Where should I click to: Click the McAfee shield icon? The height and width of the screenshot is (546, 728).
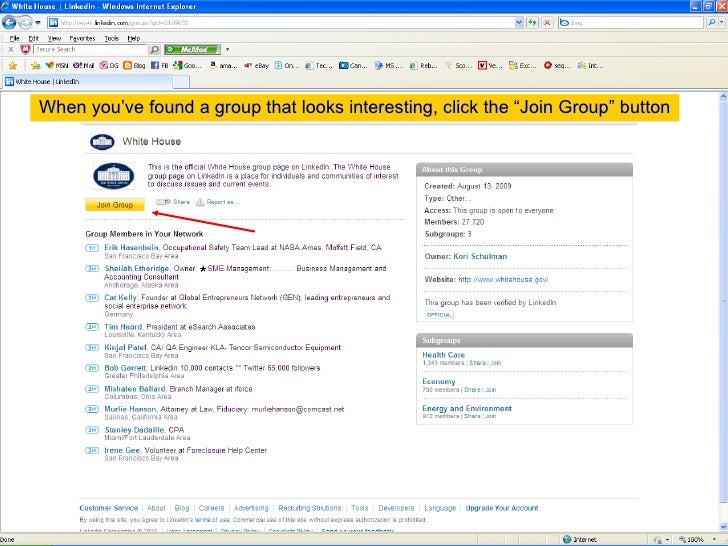[25, 49]
